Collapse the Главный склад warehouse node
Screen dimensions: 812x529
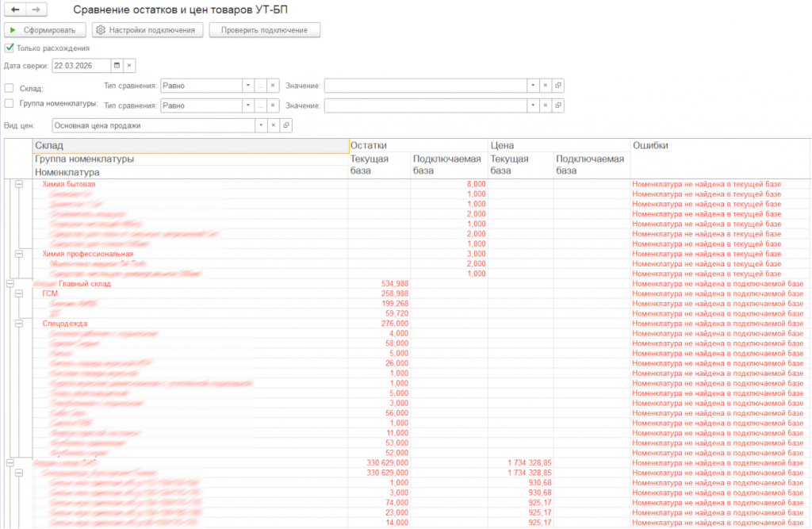(x=10, y=283)
